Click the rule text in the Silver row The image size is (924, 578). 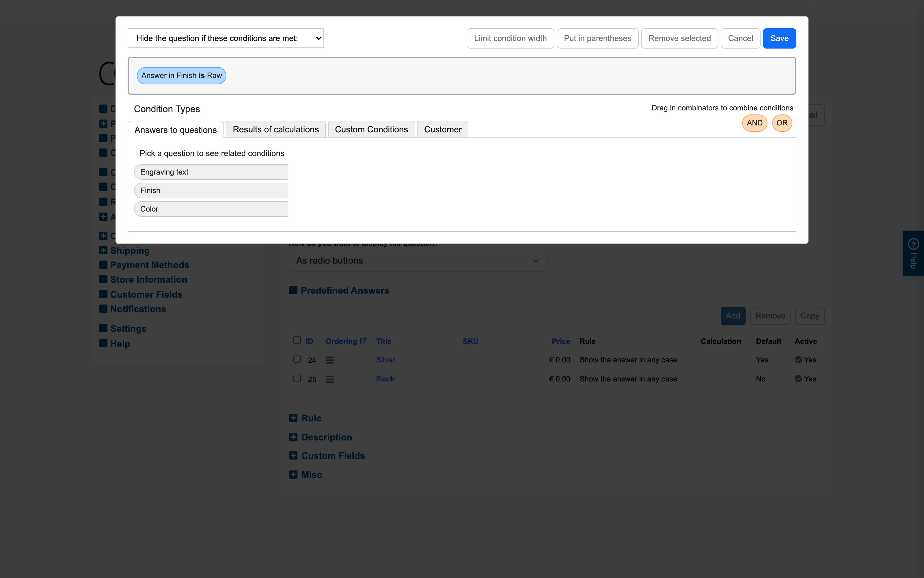pyautogui.click(x=629, y=360)
